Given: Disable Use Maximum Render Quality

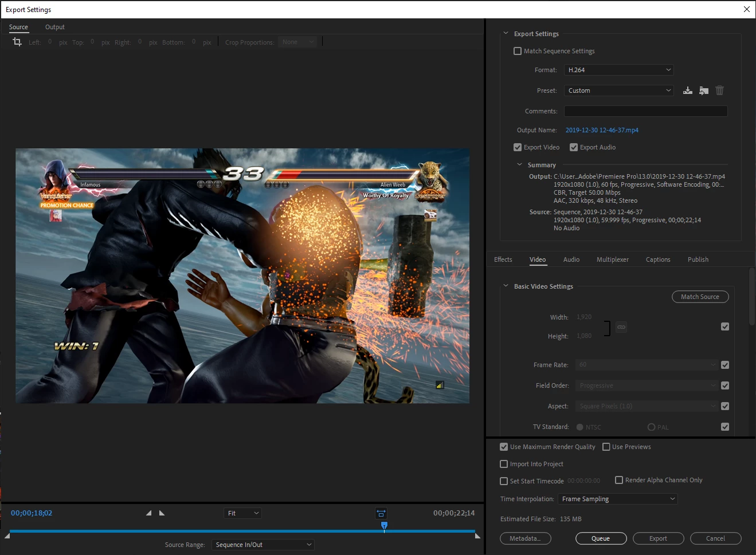Looking at the screenshot, I should [504, 447].
